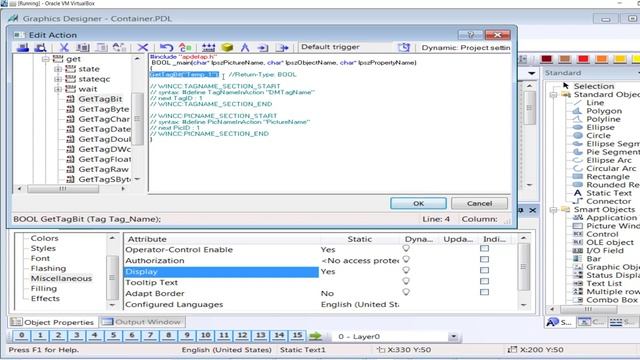Image resolution: width=640 pixels, height=360 pixels.
Task: Select the Colors property group
Action: (44, 238)
